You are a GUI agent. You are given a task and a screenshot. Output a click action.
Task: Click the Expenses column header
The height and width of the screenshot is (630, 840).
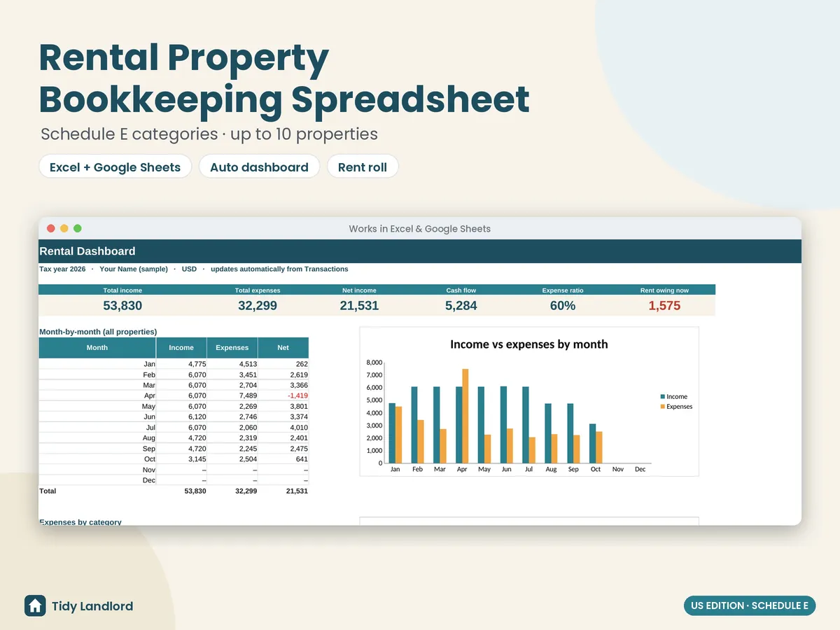(232, 348)
